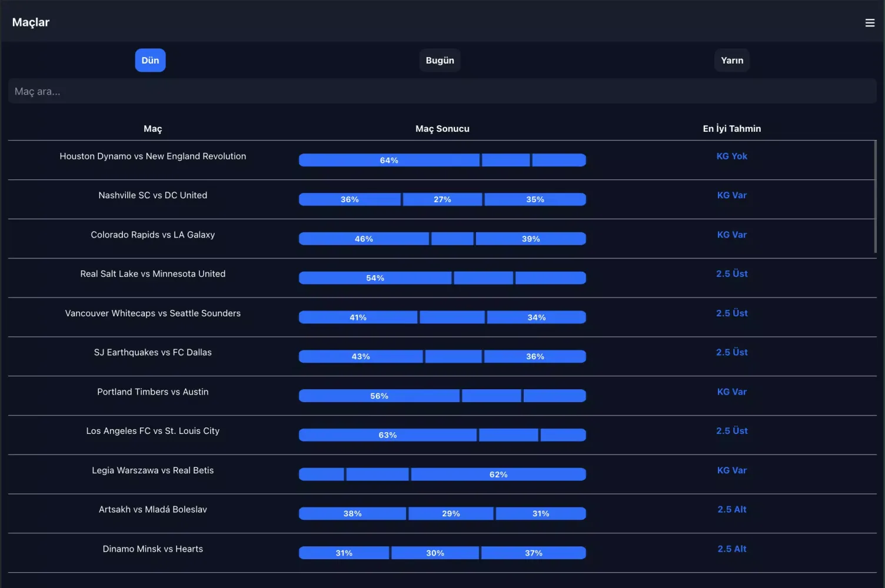Click 2.5 Alt prediction for Artsakh
Viewport: 885px width, 588px height.
click(x=732, y=509)
